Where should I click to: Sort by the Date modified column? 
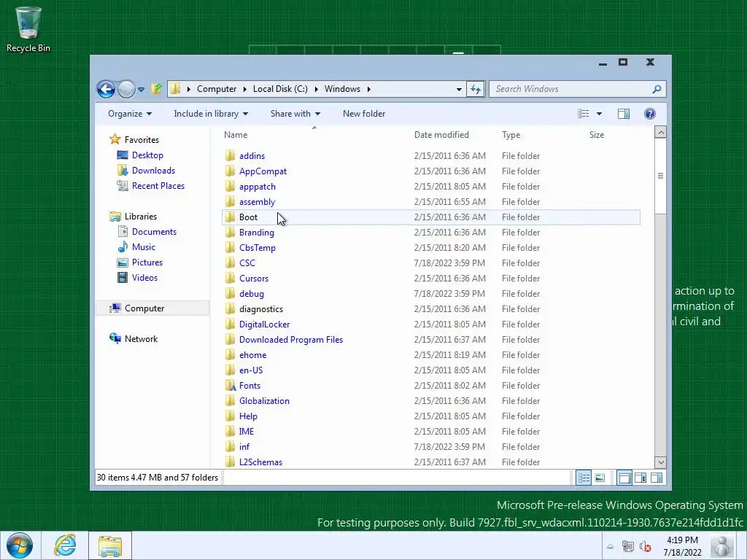(441, 135)
